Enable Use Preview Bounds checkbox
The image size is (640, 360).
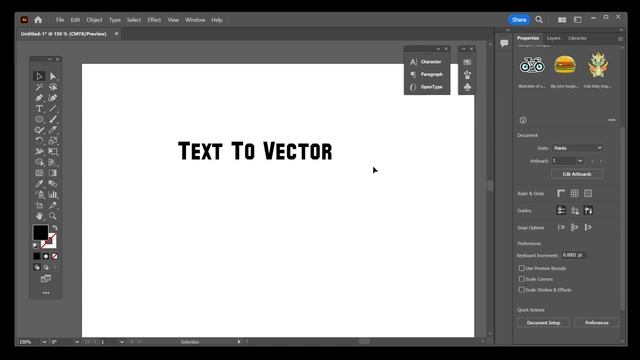[522, 268]
